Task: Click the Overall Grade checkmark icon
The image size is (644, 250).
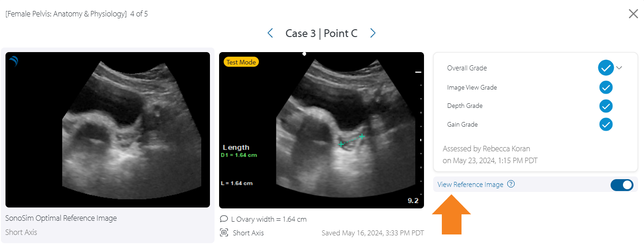Action: click(606, 68)
